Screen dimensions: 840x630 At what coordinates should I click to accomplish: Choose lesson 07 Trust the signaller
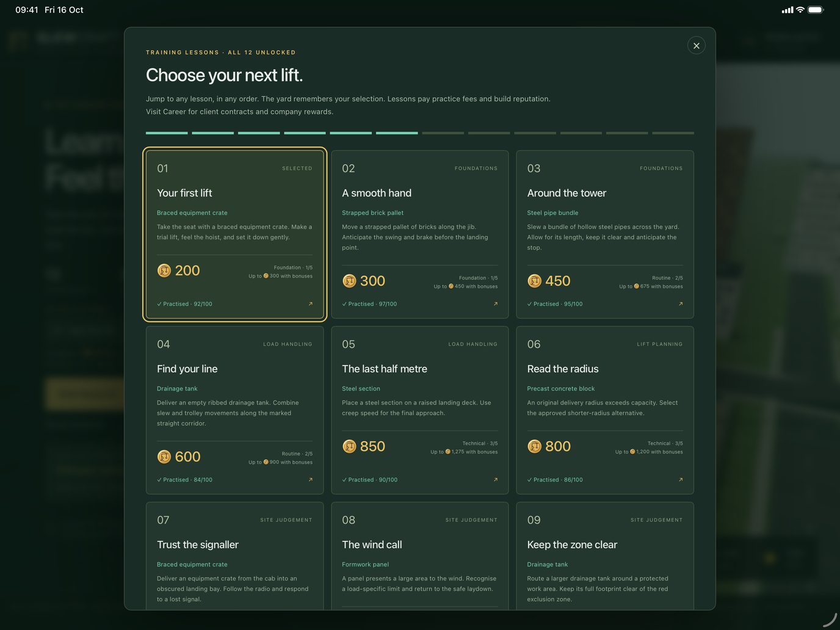pos(234,556)
